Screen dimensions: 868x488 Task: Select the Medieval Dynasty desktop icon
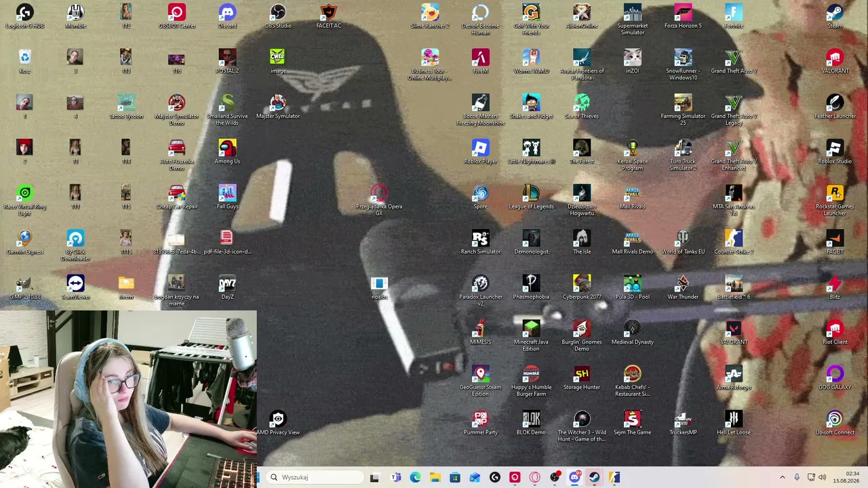[x=632, y=333]
